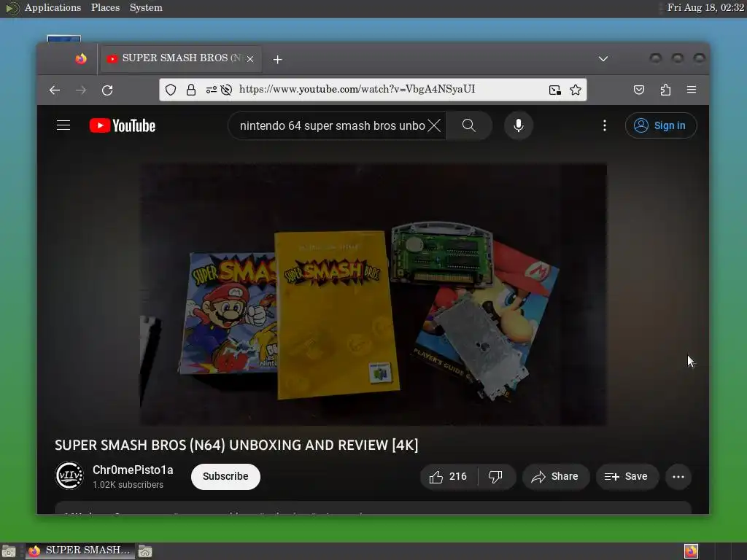The width and height of the screenshot is (747, 560).
Task: Open the Chr0mePisto1a channel avatar
Action: click(x=69, y=475)
